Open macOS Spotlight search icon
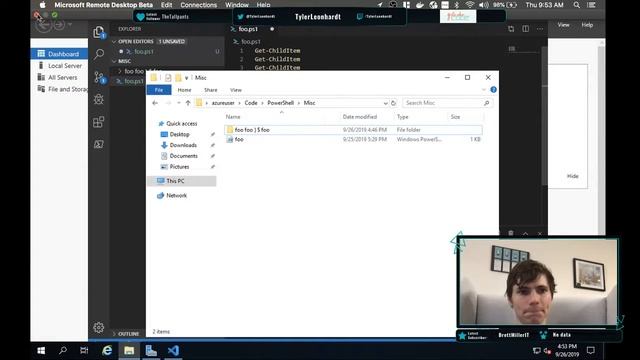Viewport: 640px width, 360px height. (x=576, y=5)
